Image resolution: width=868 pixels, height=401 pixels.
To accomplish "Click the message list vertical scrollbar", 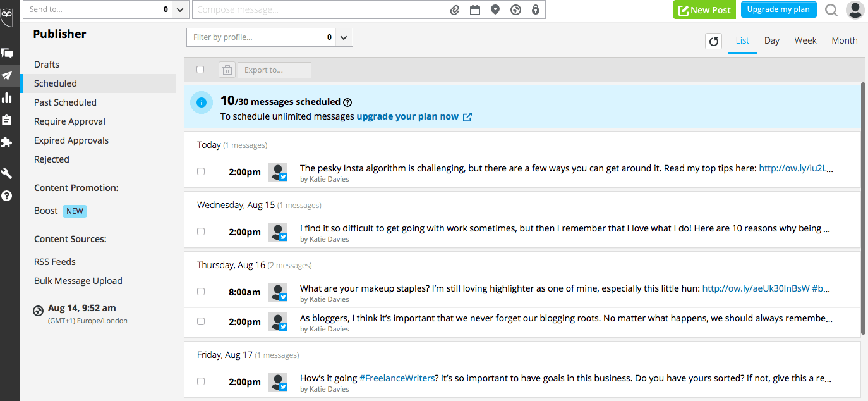I will (x=863, y=208).
